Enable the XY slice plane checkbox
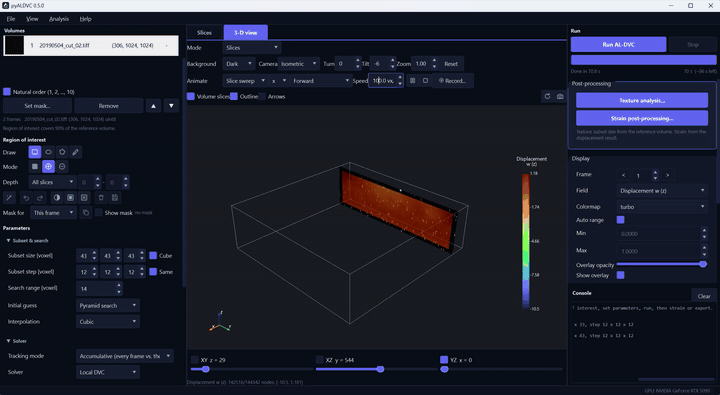Image resolution: width=720 pixels, height=395 pixels. 195,360
